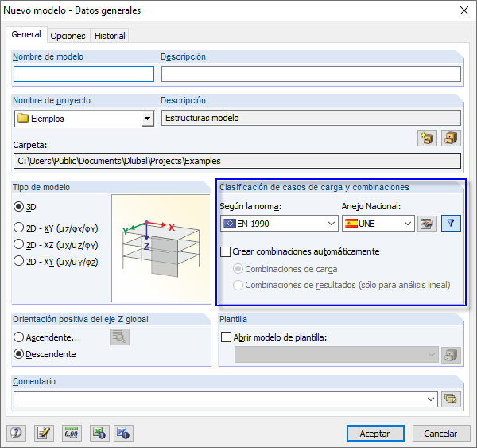477x448 pixels.
Task: Switch to the Opciones tab
Action: coord(68,36)
